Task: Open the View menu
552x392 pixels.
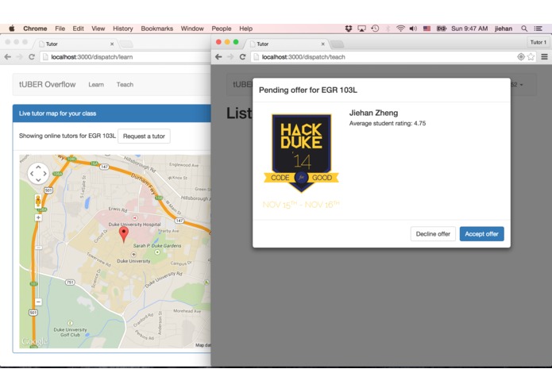Action: (98, 29)
